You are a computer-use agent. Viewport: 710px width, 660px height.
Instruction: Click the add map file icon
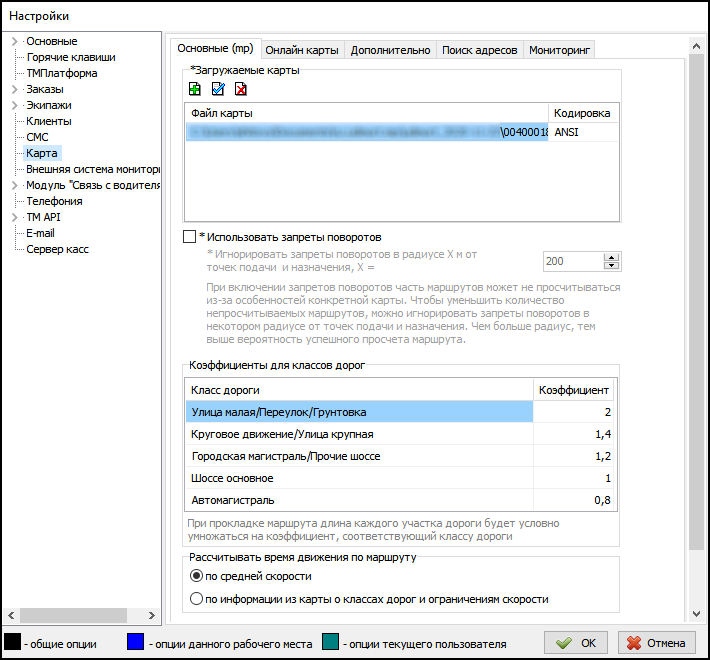tap(195, 89)
